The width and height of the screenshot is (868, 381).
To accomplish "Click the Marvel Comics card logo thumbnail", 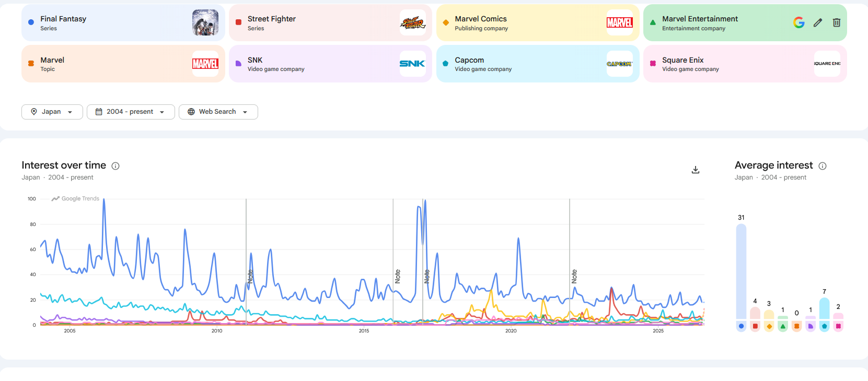I will pyautogui.click(x=620, y=22).
